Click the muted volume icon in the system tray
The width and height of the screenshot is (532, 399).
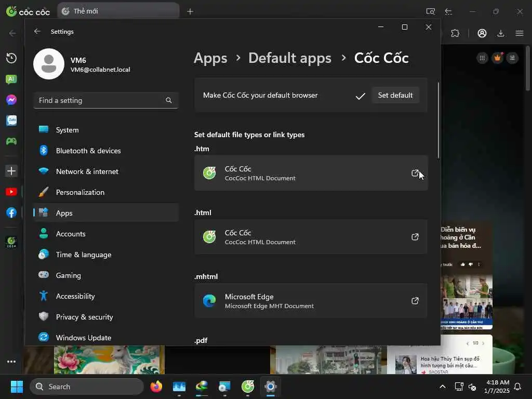(x=472, y=387)
